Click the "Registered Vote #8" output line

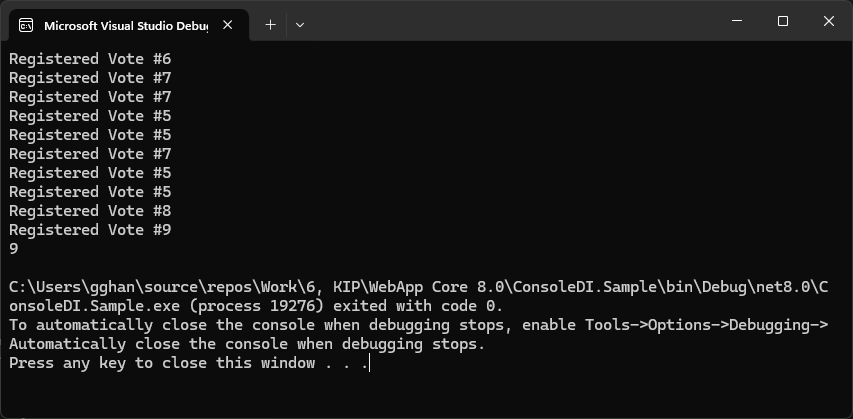click(90, 211)
